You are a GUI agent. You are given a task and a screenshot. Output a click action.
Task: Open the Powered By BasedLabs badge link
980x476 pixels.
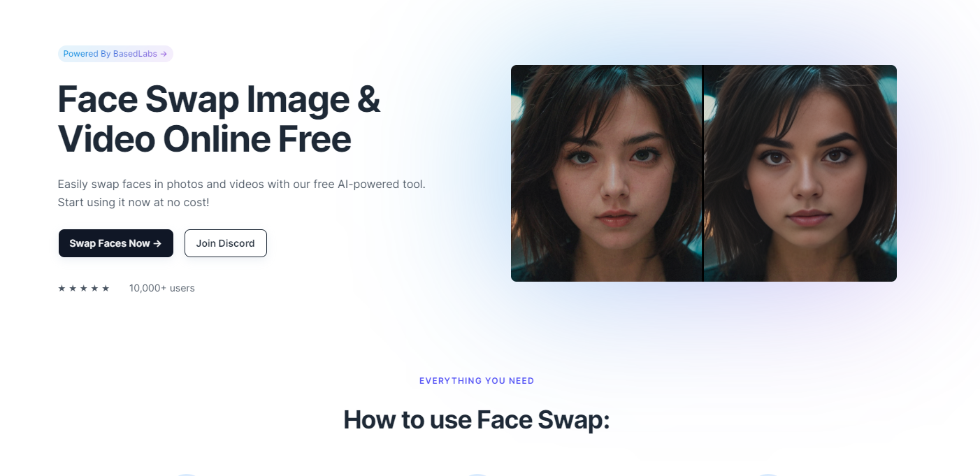(x=115, y=54)
